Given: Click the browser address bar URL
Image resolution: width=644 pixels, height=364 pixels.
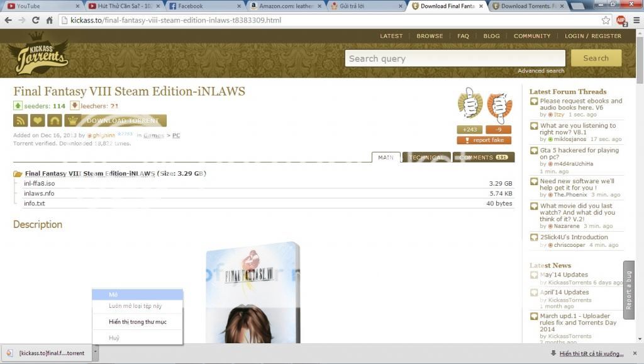Looking at the screenshot, I should click(x=176, y=20).
